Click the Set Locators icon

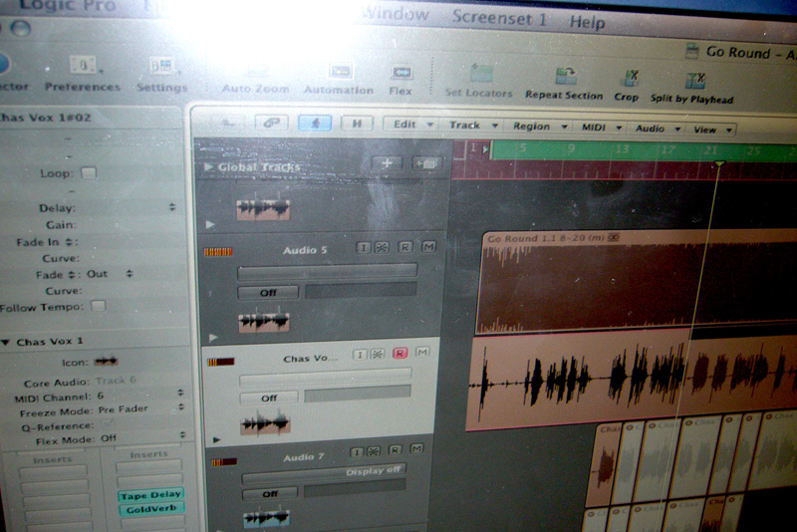[480, 74]
